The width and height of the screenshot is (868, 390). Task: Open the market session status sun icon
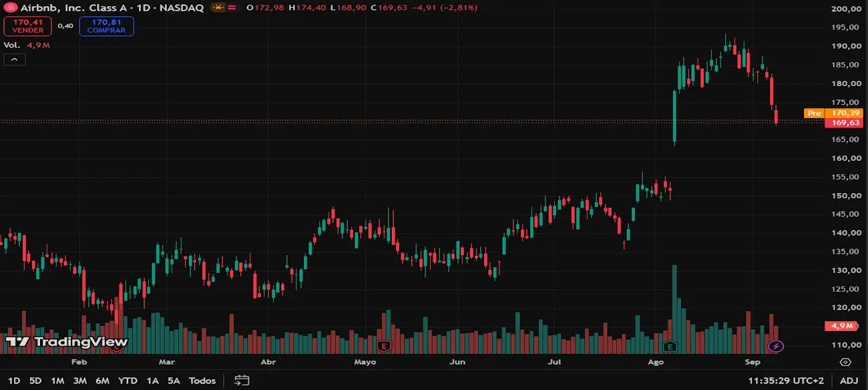point(218,8)
